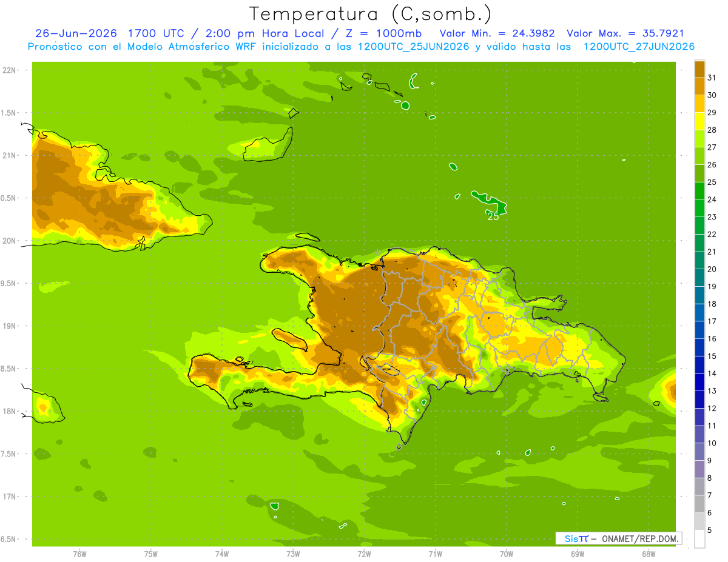Click the '17N' latitude axis label
This screenshot has width=728, height=562.
10,497
